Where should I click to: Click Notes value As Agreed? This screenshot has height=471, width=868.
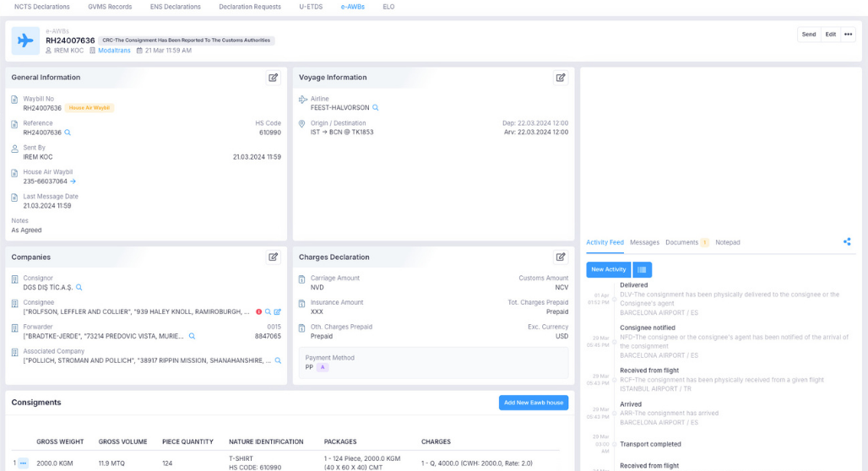pyautogui.click(x=26, y=230)
